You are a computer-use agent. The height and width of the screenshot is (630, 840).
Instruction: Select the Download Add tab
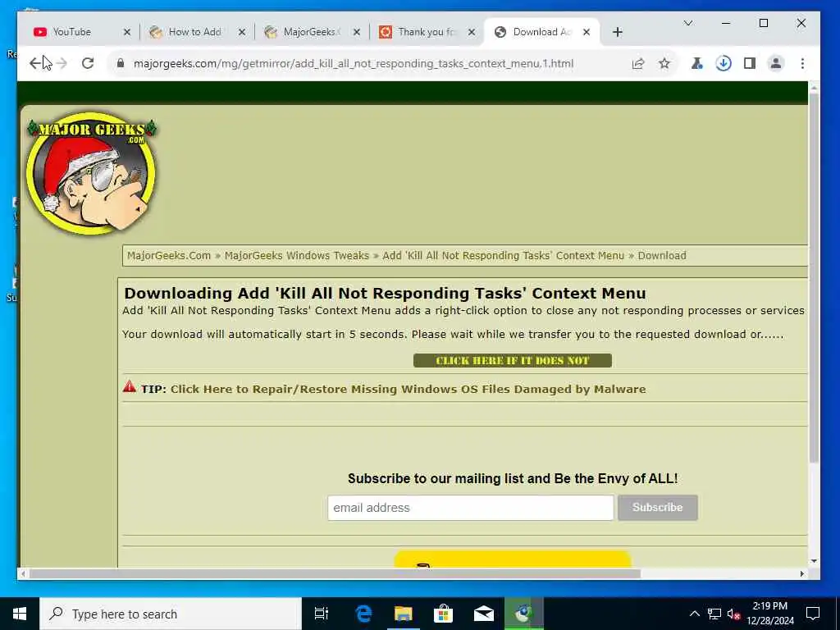pyautogui.click(x=541, y=32)
